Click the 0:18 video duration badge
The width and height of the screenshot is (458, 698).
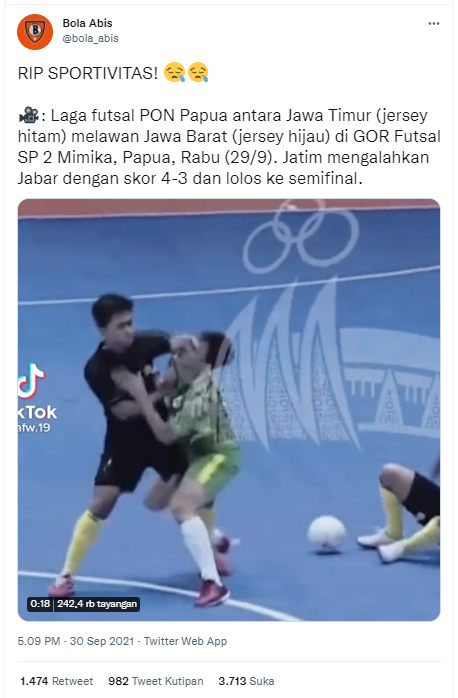point(40,604)
